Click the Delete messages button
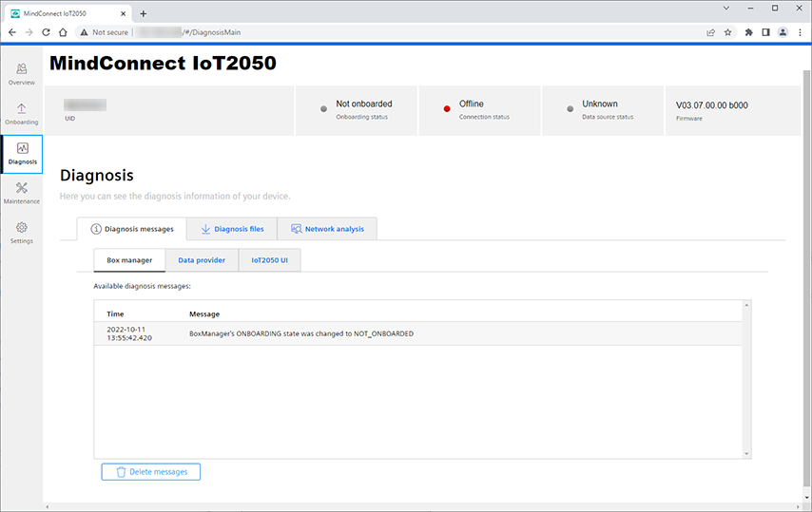Image resolution: width=812 pixels, height=512 pixels. tap(150, 472)
